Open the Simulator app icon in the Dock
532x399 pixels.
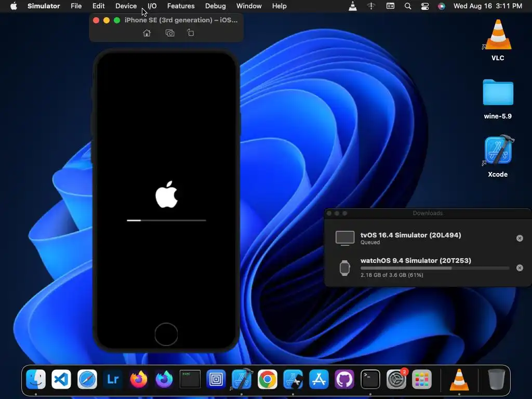293,379
